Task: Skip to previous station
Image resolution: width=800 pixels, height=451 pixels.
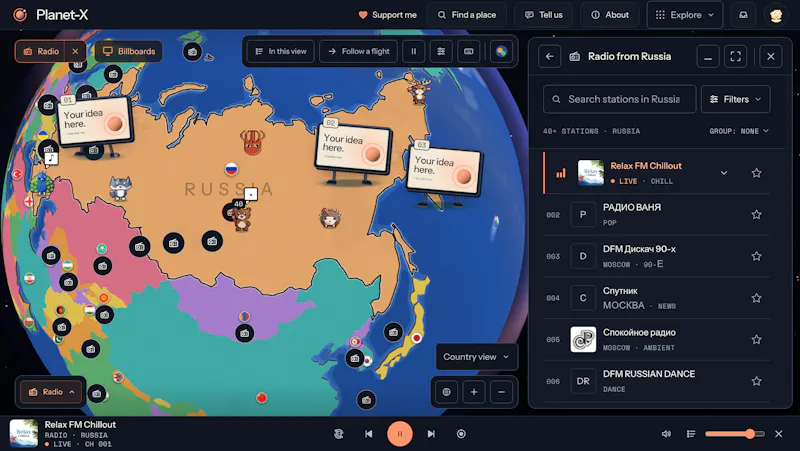Action: pyautogui.click(x=368, y=434)
